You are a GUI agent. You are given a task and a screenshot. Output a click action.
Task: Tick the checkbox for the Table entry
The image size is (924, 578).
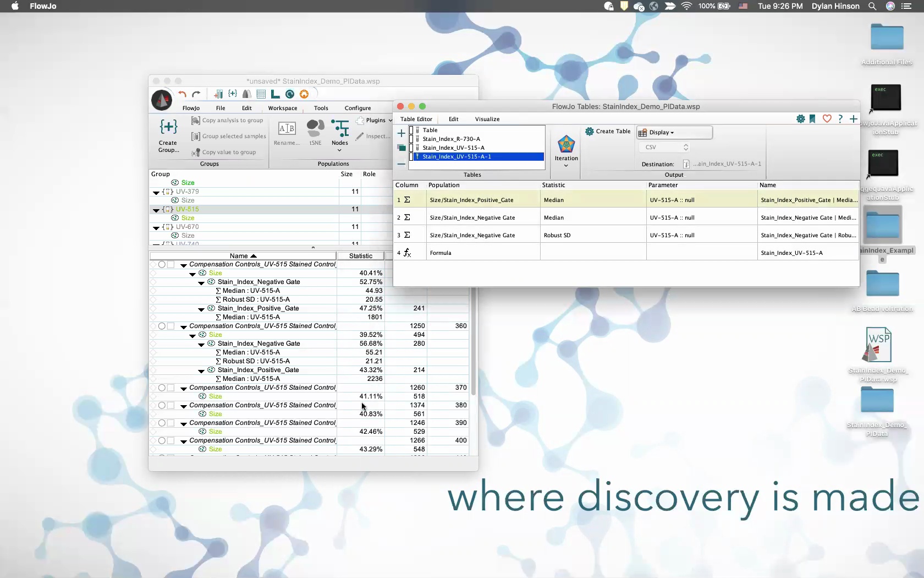(411, 130)
